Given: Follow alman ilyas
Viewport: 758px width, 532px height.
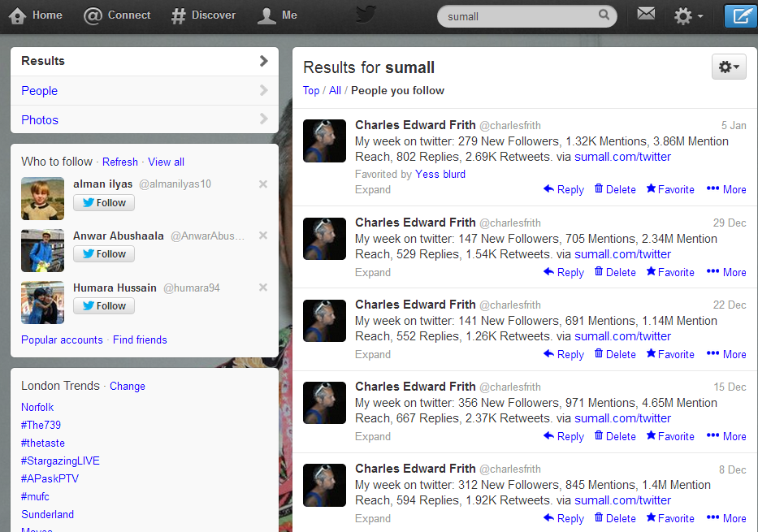Looking at the screenshot, I should 104,203.
